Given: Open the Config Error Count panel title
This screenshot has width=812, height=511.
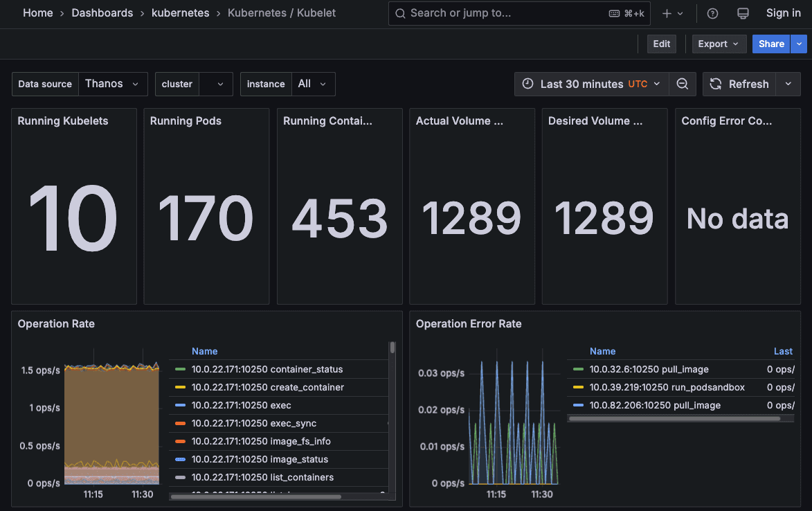Looking at the screenshot, I should [x=727, y=120].
